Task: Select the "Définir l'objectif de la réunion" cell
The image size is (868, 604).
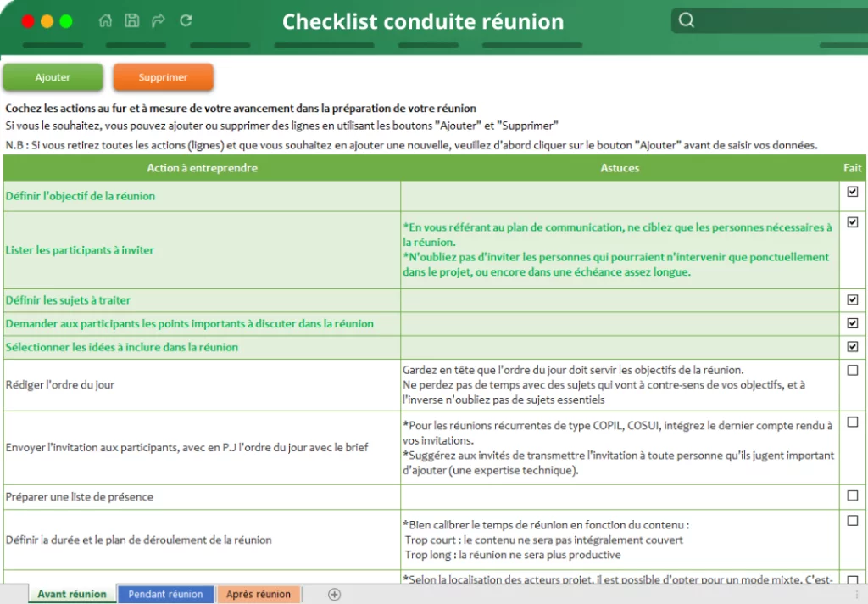Action: 202,196
